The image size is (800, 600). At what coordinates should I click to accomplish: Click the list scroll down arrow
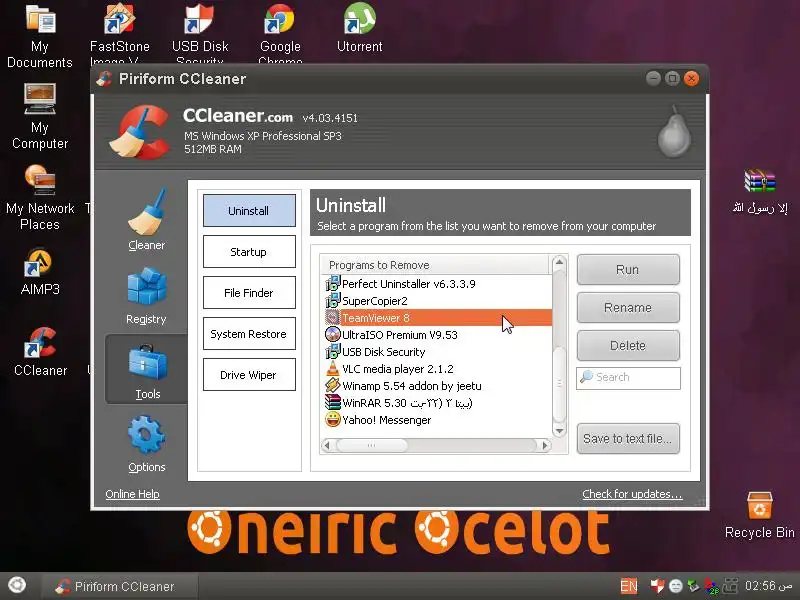click(x=559, y=431)
